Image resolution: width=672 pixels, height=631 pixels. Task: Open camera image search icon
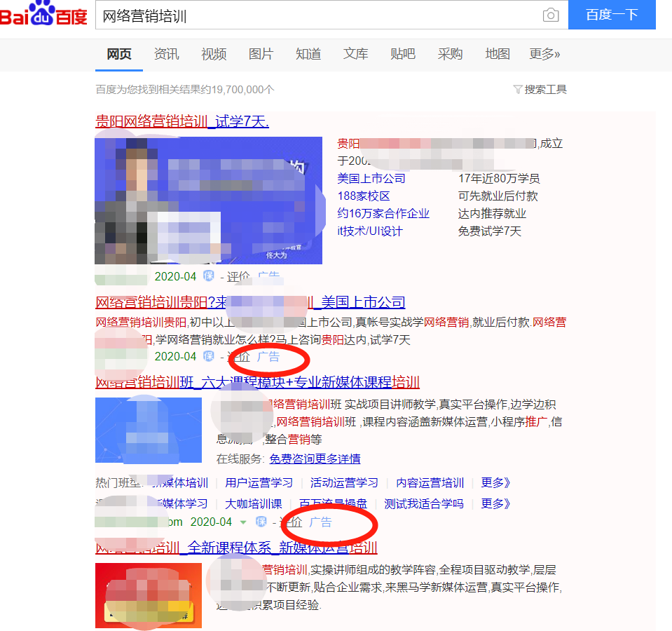point(551,15)
